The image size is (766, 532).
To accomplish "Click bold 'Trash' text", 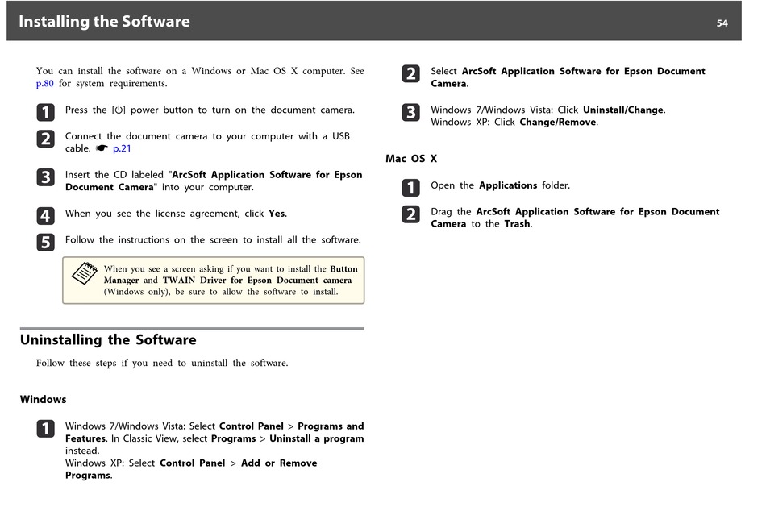I will tap(517, 224).
